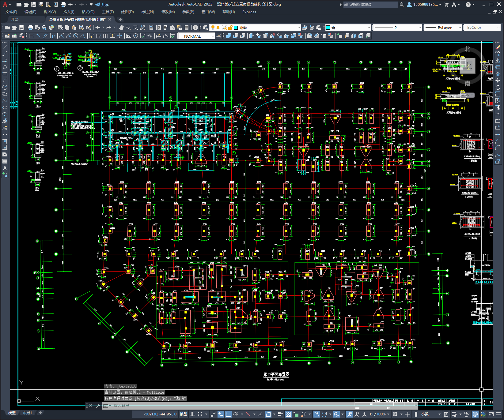The width and height of the screenshot is (504, 420).
Task: Click the Autodesk App Store cart icon
Action: point(446,5)
